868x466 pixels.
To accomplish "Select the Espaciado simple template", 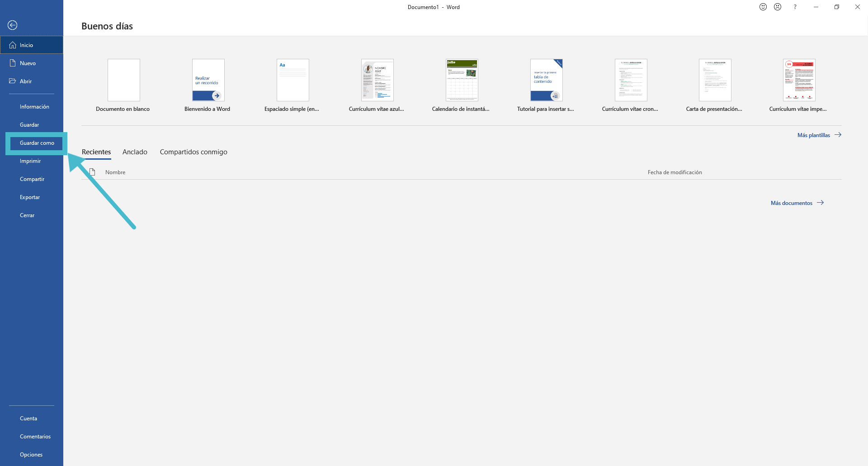I will tap(292, 86).
